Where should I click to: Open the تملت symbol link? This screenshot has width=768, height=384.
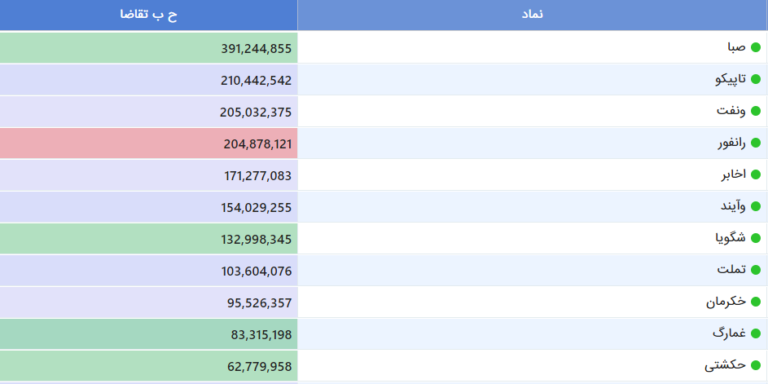(732, 270)
